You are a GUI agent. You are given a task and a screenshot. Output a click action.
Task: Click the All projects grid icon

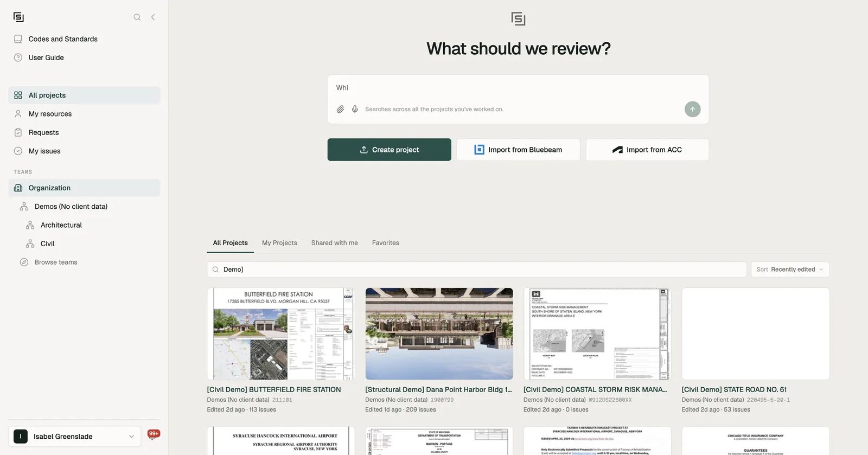pos(18,95)
